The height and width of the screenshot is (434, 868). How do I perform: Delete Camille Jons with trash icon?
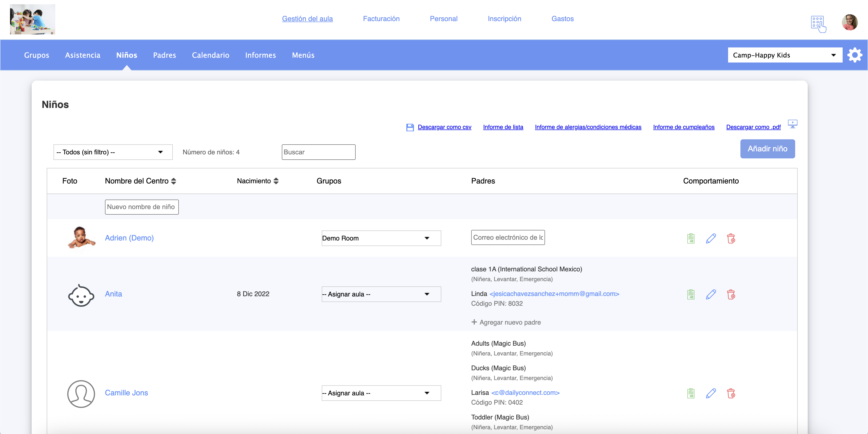[x=731, y=393]
